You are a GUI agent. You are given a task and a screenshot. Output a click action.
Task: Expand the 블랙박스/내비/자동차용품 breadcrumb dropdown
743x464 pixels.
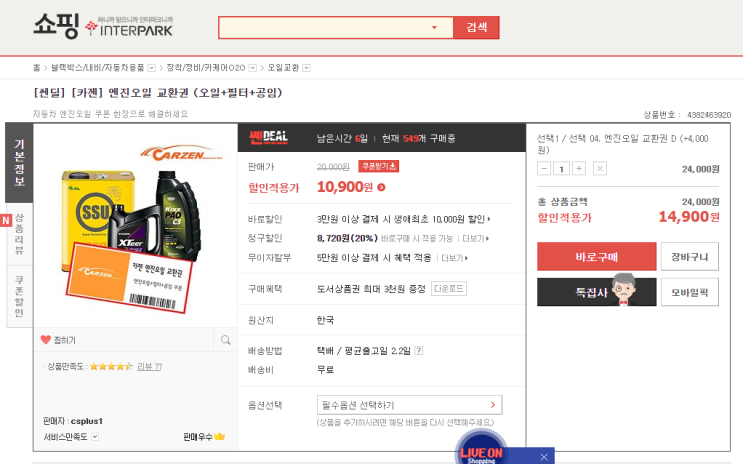[x=152, y=68]
